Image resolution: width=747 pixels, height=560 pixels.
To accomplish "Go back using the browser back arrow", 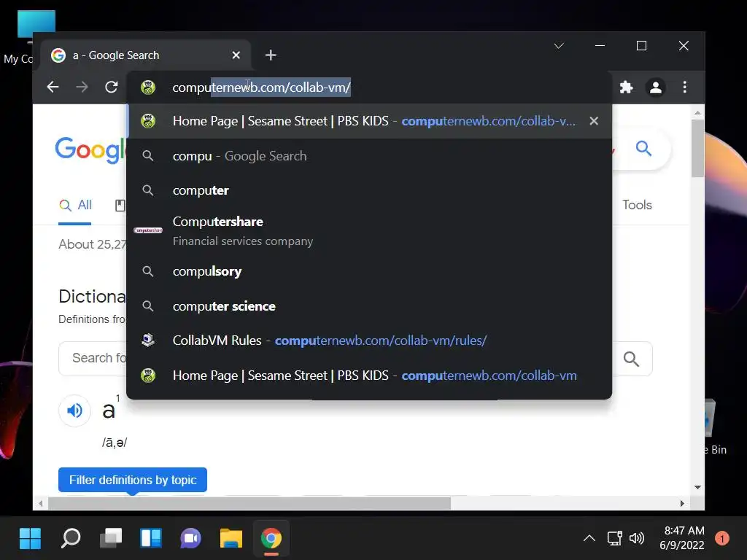I will click(x=53, y=87).
